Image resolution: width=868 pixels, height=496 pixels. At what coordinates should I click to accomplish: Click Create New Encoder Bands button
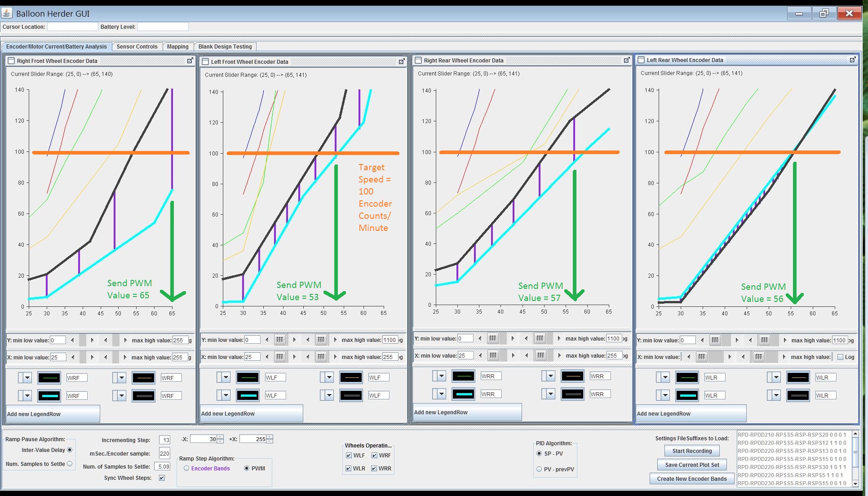tap(691, 478)
